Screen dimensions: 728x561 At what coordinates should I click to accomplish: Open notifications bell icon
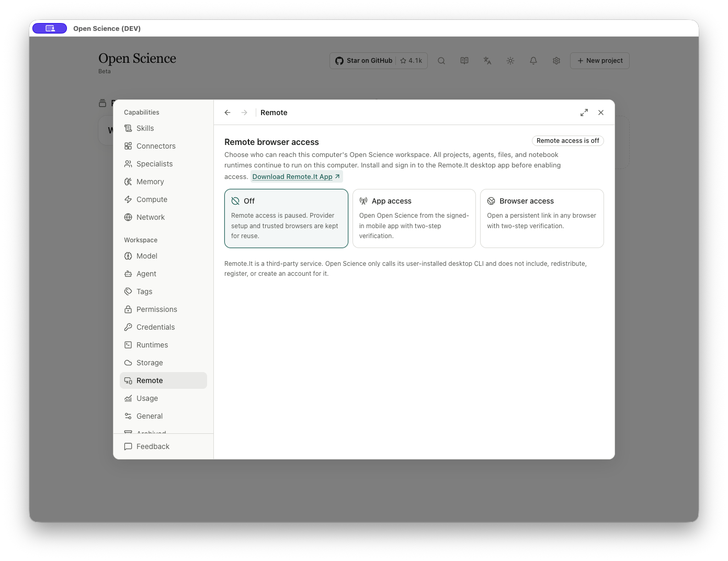533,61
